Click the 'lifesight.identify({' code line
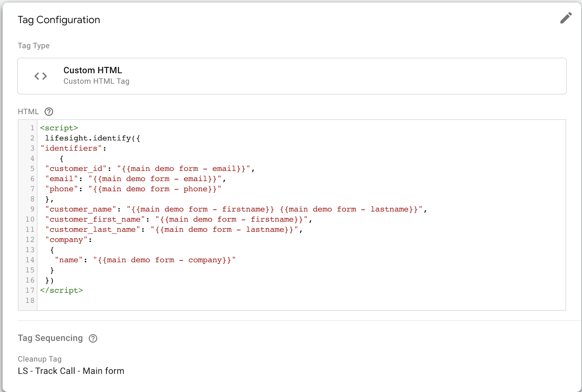 click(x=92, y=138)
